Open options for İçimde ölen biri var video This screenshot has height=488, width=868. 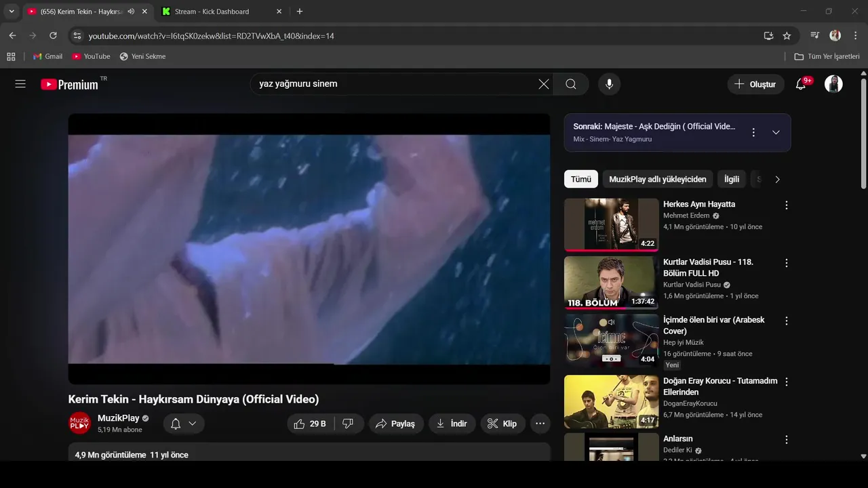tap(787, 321)
